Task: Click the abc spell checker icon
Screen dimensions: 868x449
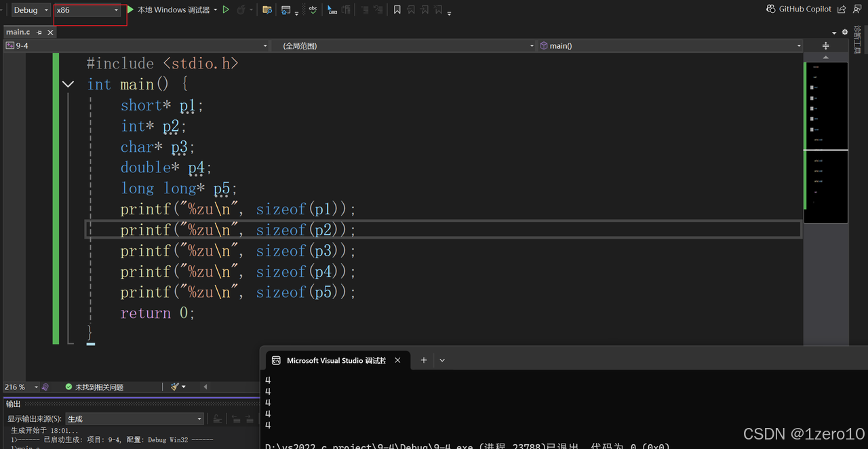Action: [x=313, y=9]
